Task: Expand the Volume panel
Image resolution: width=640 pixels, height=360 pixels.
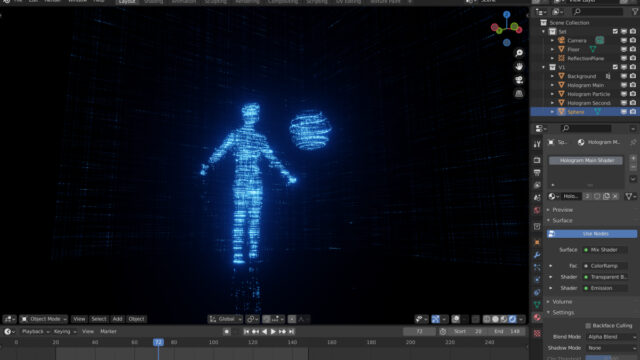Action: tap(562, 302)
